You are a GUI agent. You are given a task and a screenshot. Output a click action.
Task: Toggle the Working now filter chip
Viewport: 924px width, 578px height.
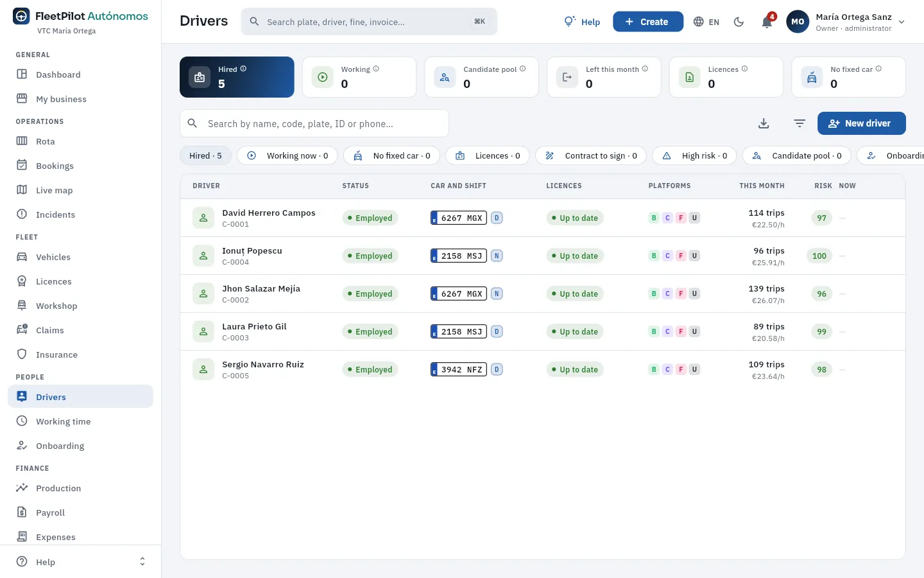pos(287,155)
